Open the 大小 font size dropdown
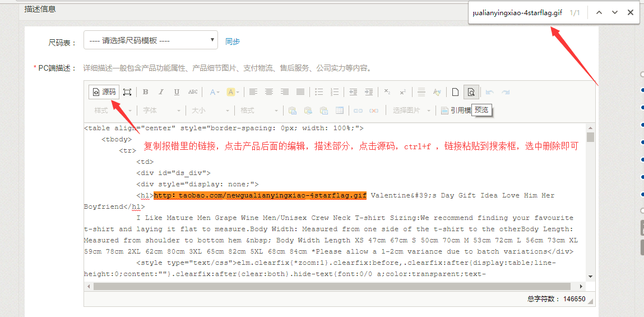The height and width of the screenshot is (317, 644). point(210,111)
